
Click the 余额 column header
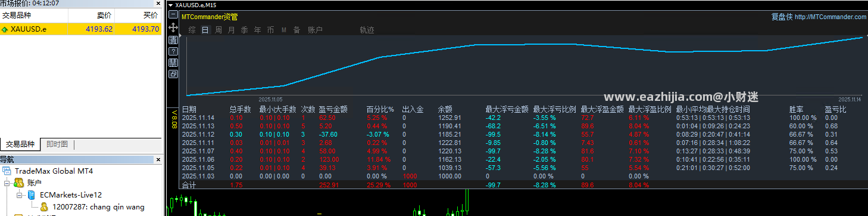[x=445, y=110]
